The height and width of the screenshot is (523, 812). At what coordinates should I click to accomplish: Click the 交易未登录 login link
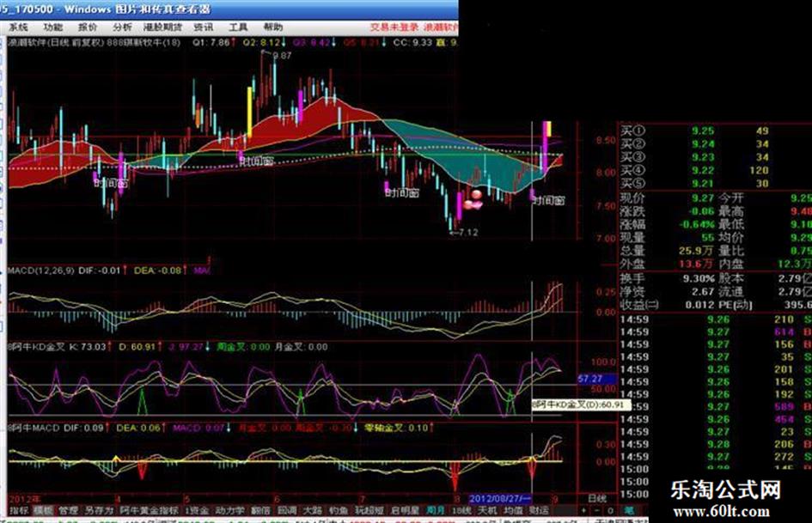pyautogui.click(x=394, y=27)
